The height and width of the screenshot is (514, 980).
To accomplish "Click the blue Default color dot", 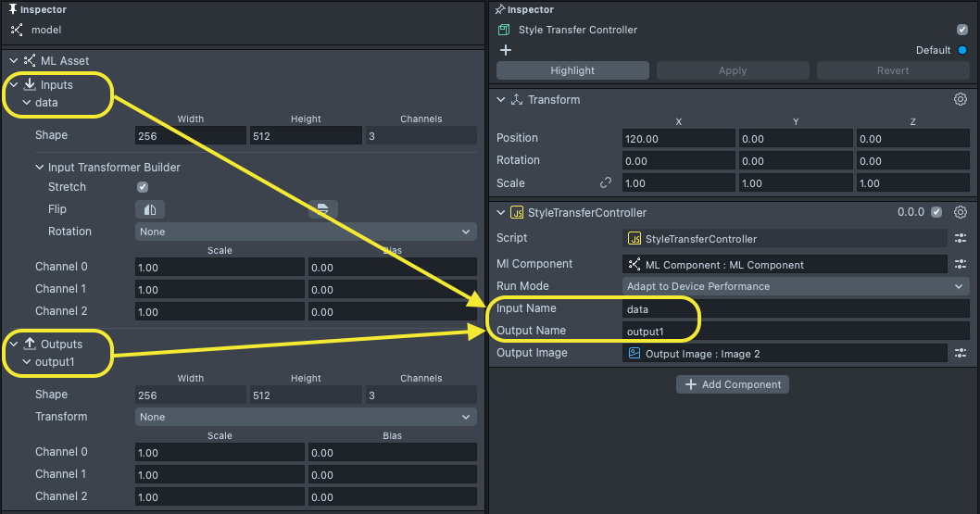I will (962, 50).
